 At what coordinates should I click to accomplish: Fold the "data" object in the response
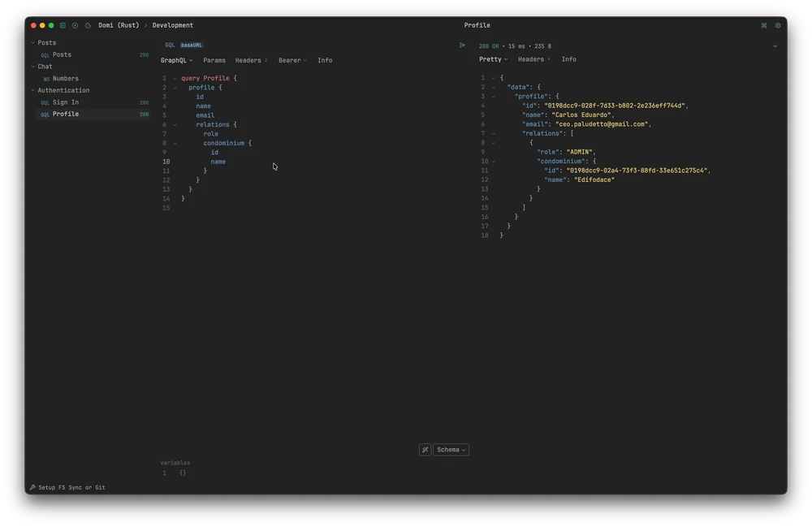tap(494, 88)
